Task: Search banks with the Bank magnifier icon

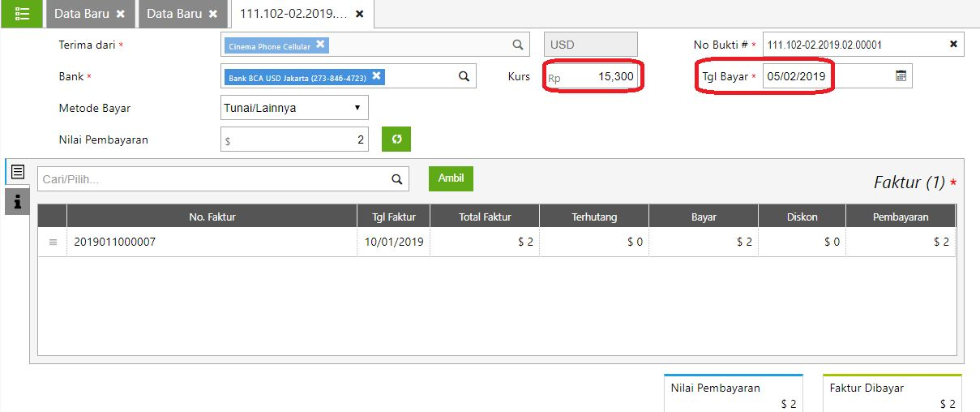Action: coord(464,76)
